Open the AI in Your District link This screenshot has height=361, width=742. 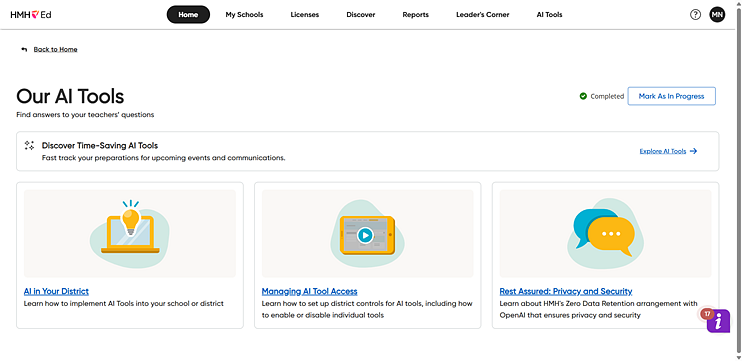56,291
